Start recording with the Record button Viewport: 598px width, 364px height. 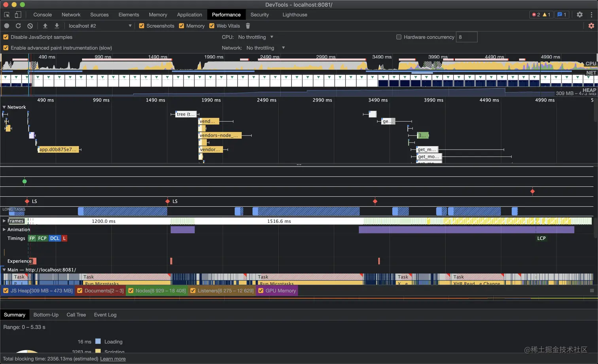7,26
